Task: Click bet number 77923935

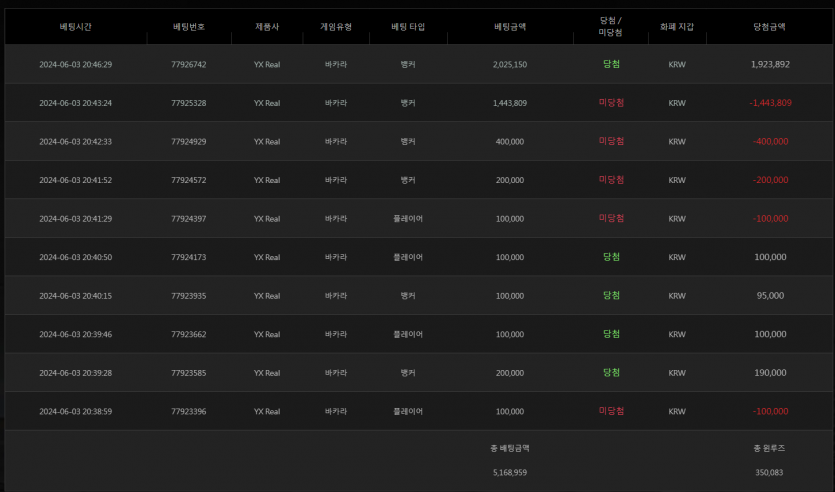Action: coord(189,296)
